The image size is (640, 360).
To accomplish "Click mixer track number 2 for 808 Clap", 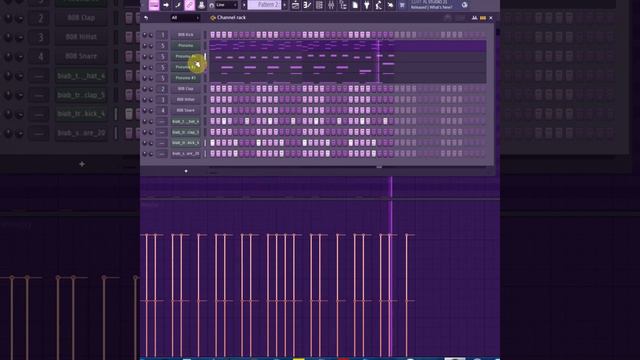I will (162, 89).
